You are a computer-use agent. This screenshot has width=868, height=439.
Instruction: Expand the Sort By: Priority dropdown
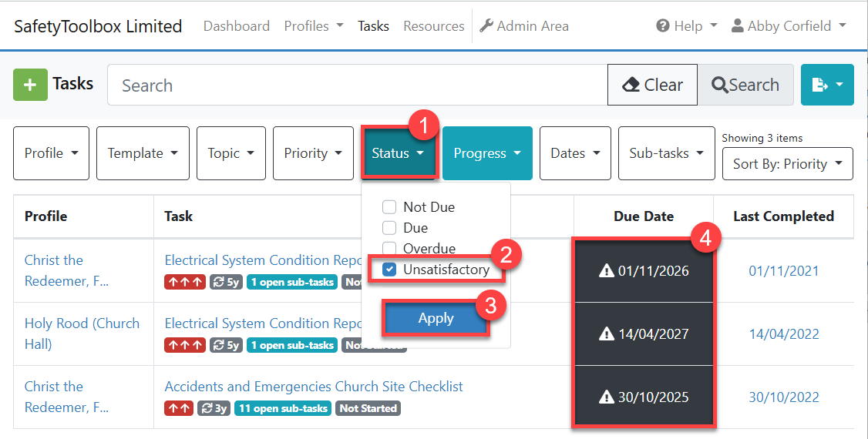[x=787, y=164]
